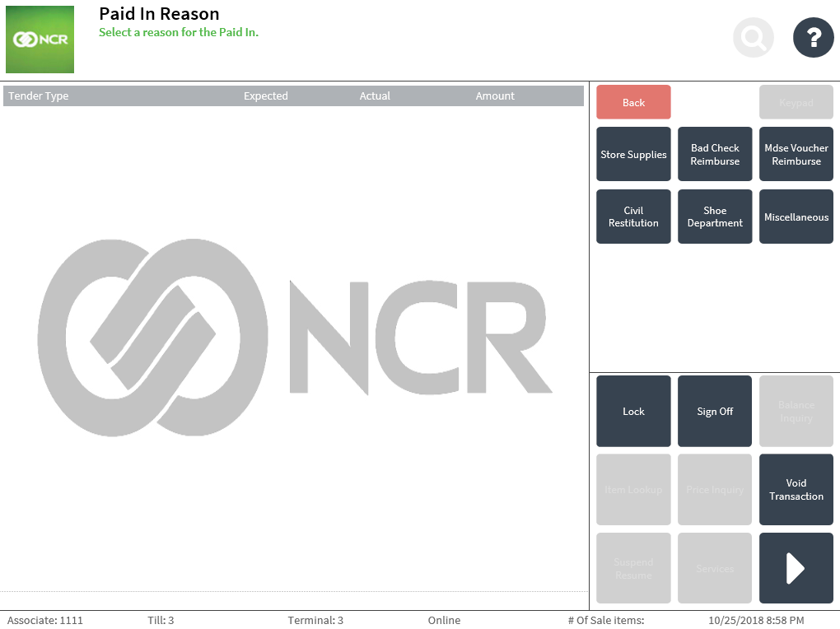Choose Bad Check Reimburse reason
Screen dimensions: 840x629
(715, 154)
